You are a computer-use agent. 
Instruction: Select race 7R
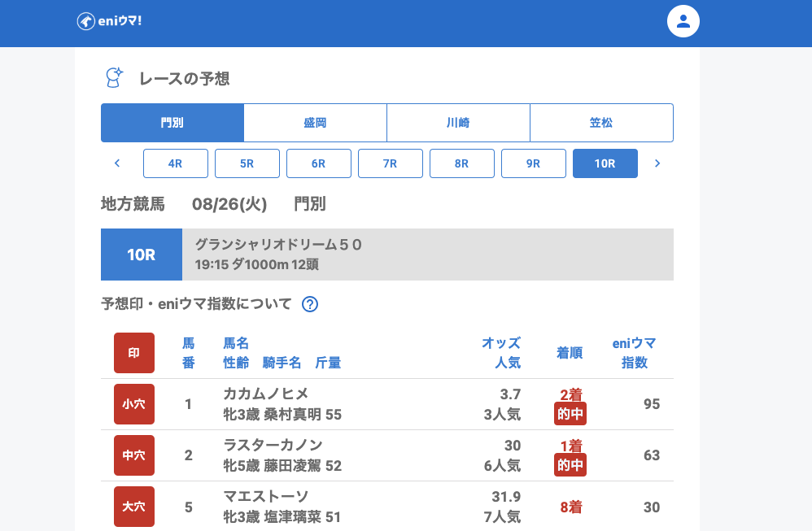click(x=391, y=163)
